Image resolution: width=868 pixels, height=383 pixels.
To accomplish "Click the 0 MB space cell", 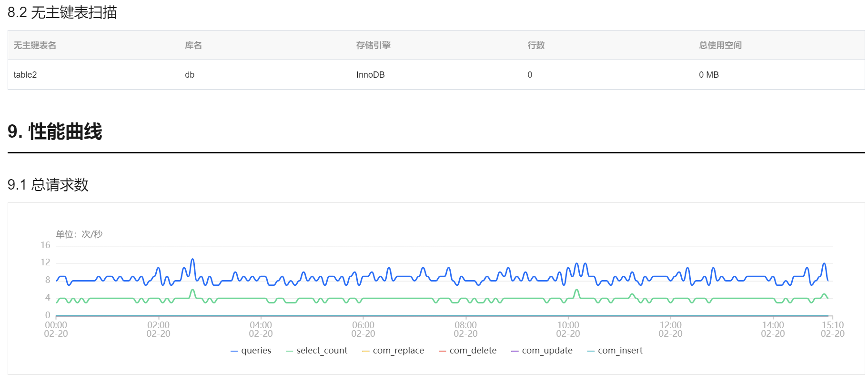I will (708, 75).
